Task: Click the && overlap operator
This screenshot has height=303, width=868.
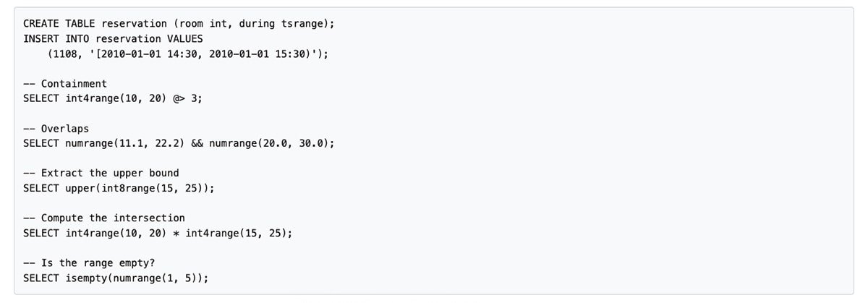Action: 197,143
